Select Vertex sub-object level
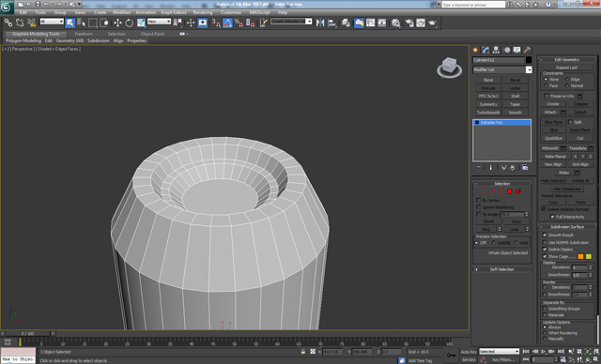The height and width of the screenshot is (364, 601). [x=485, y=191]
